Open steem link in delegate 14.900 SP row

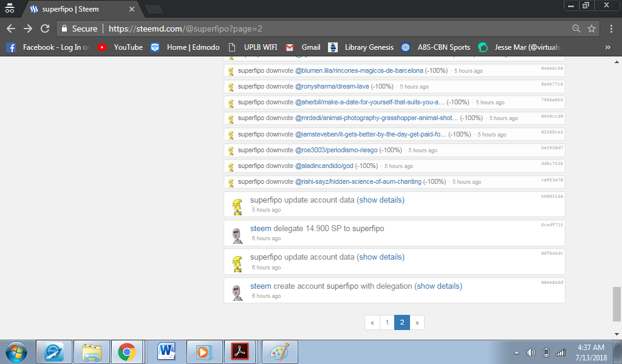[261, 229]
